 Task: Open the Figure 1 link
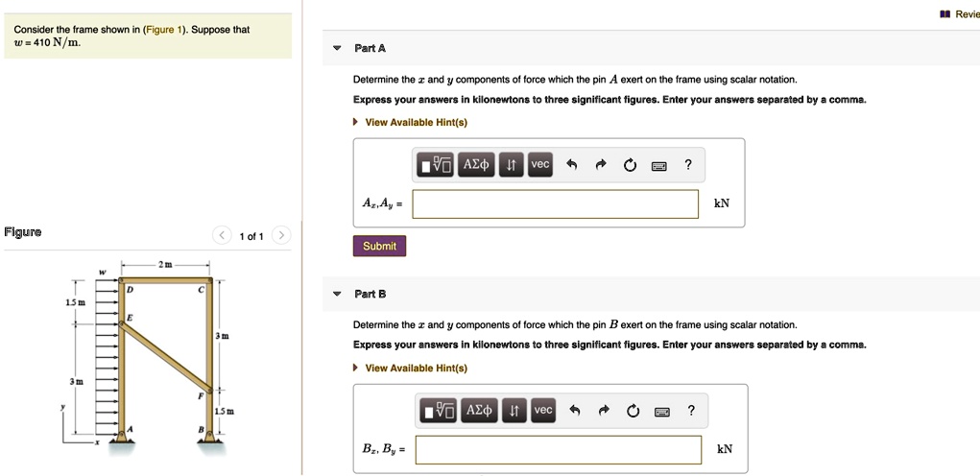(x=160, y=30)
